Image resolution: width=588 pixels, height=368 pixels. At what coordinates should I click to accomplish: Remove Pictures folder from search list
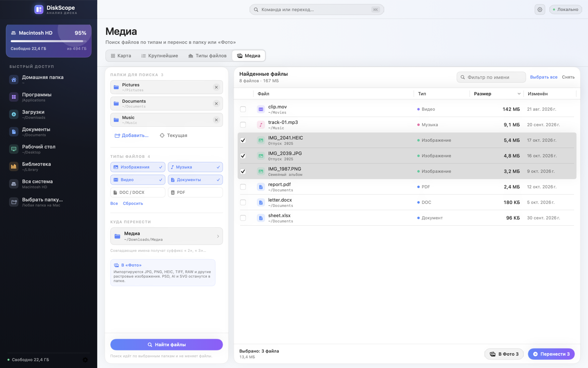click(x=216, y=87)
